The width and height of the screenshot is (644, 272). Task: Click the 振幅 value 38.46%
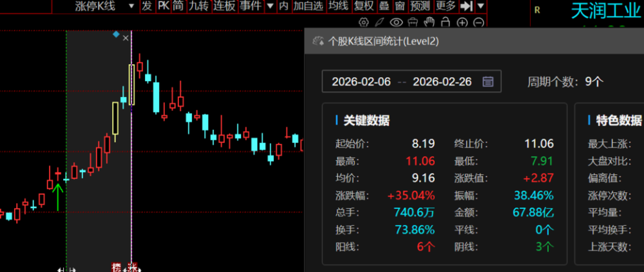pos(534,196)
